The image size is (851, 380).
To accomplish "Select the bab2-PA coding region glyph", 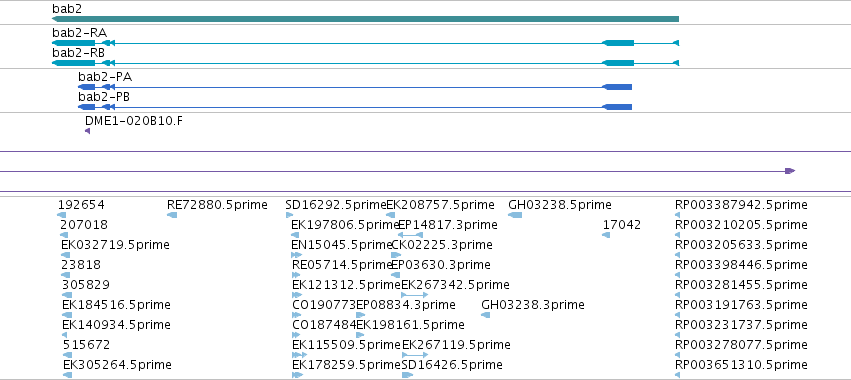I will [x=355, y=87].
